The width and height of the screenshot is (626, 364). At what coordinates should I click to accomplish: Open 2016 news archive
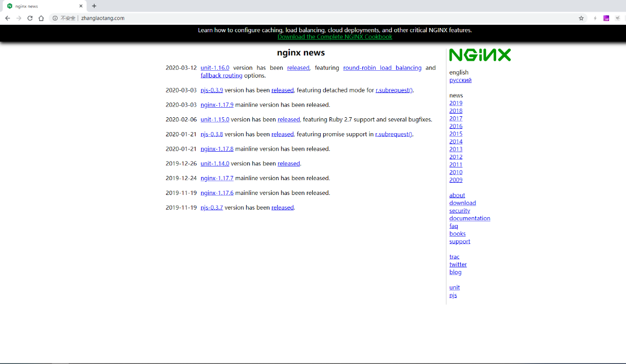click(455, 126)
